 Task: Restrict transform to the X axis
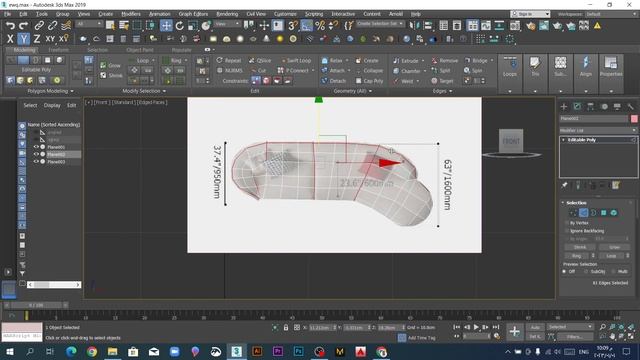pyautogui.click(x=10, y=39)
